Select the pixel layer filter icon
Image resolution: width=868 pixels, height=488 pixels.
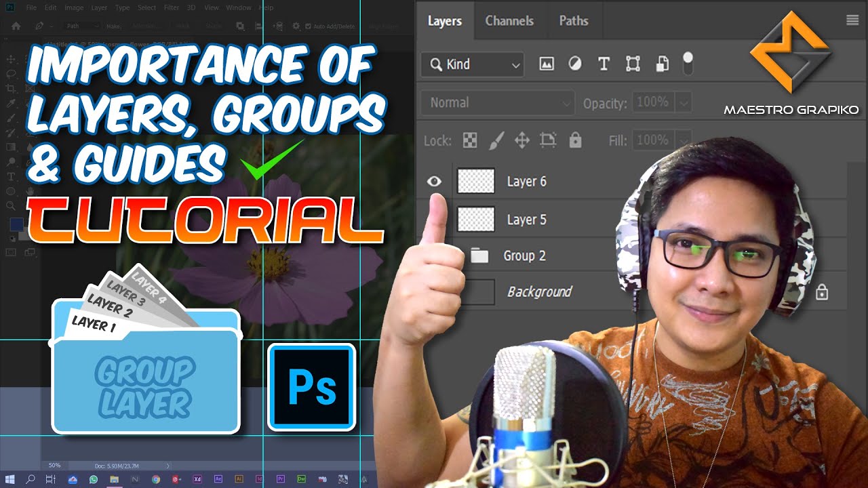547,64
